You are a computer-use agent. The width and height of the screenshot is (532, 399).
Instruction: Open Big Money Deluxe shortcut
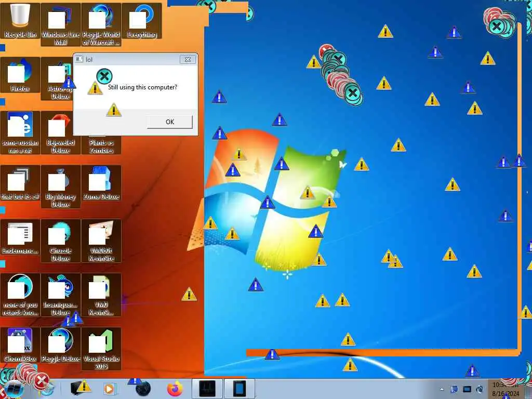[x=60, y=187]
